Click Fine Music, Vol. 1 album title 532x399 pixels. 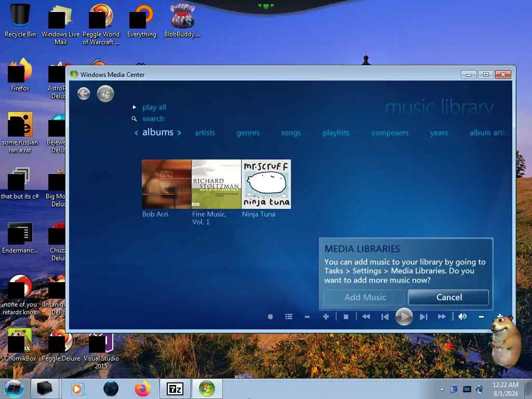pyautogui.click(x=209, y=218)
